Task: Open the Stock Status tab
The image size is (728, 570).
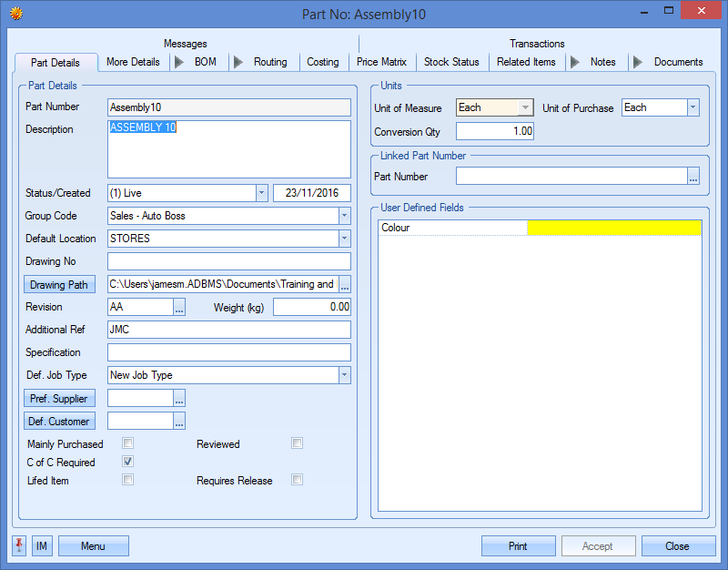Action: coord(451,62)
